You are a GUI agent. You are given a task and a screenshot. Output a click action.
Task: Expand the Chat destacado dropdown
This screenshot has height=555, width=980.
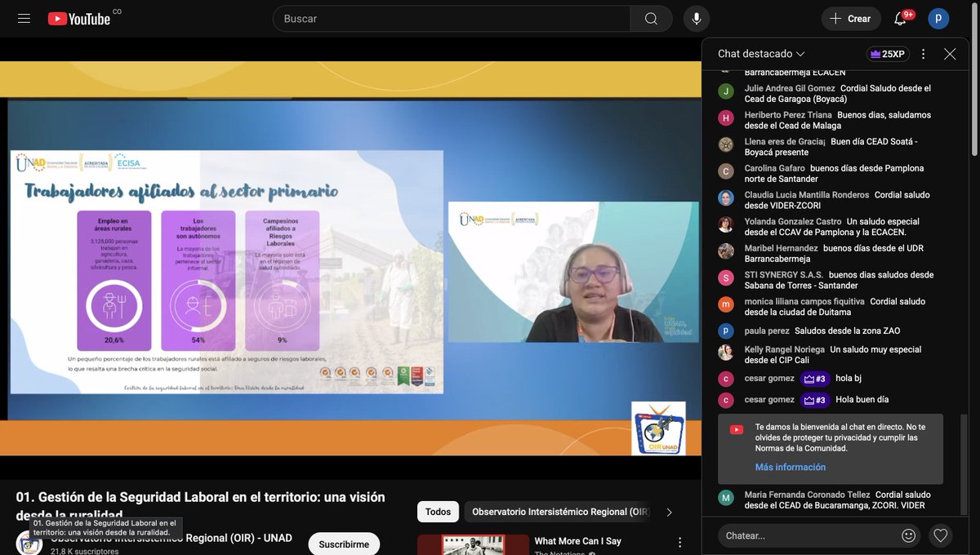pos(761,54)
